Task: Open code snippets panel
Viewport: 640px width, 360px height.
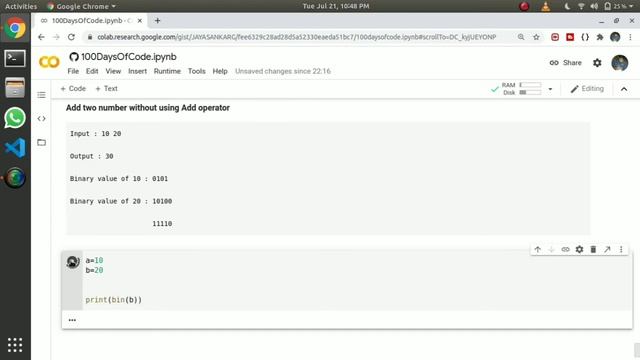Action: pos(41,119)
